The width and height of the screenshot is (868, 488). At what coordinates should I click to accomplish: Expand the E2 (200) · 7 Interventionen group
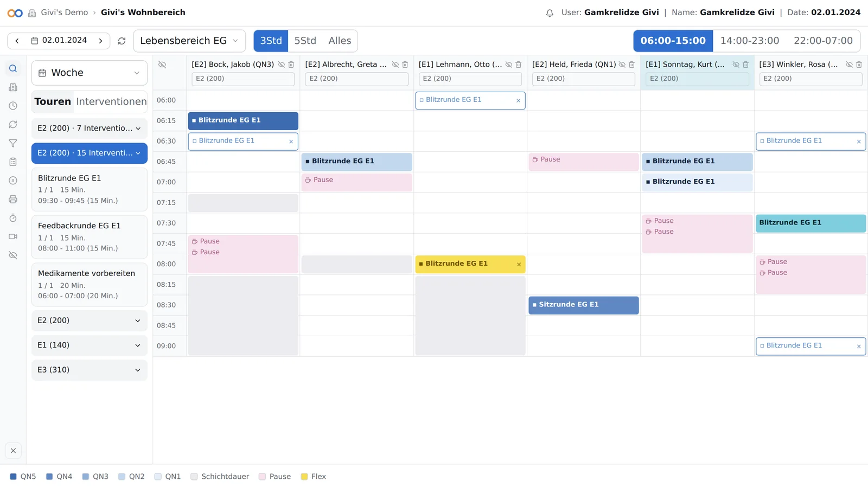pos(90,129)
